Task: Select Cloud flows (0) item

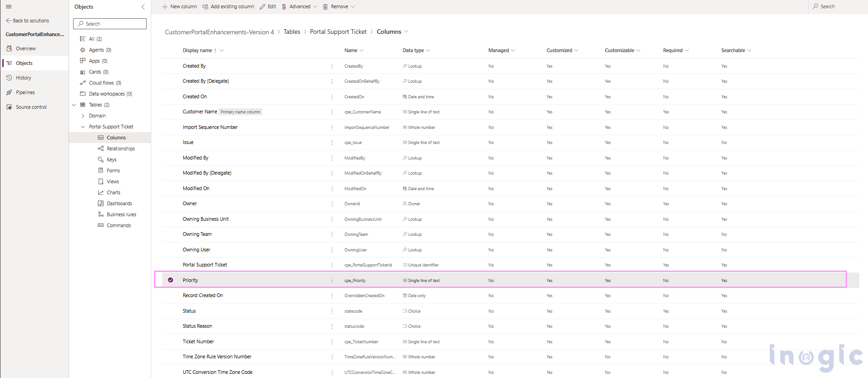Action: pyautogui.click(x=105, y=83)
